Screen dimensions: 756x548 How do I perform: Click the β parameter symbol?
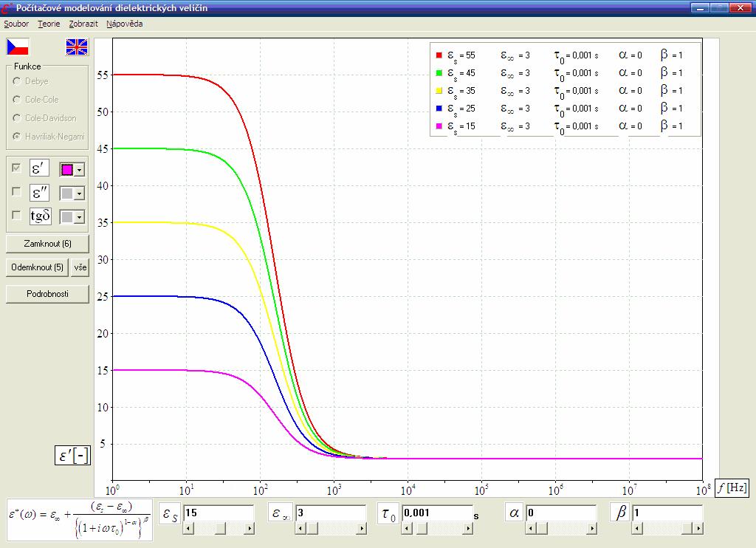(x=620, y=513)
